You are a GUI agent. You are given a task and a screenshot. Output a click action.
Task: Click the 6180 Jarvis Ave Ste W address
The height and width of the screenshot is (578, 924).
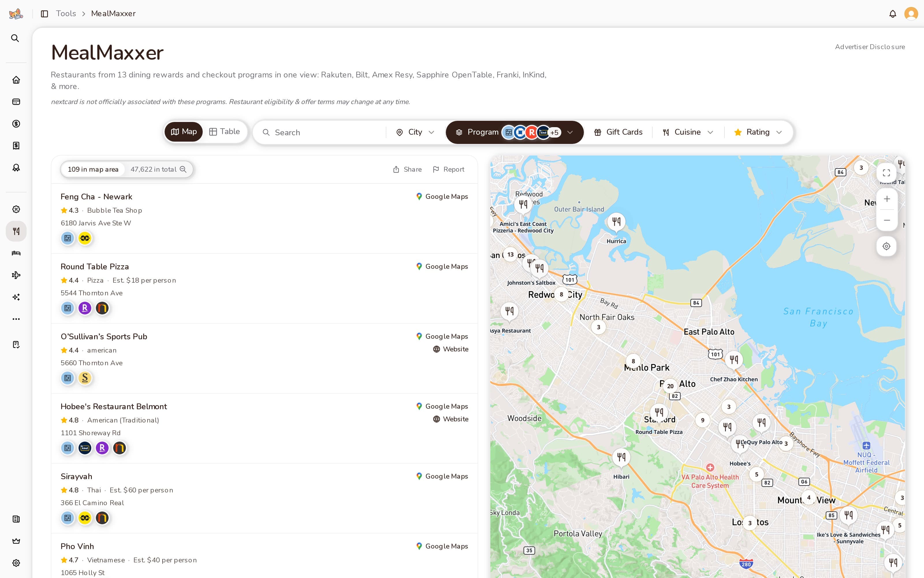[x=96, y=223]
